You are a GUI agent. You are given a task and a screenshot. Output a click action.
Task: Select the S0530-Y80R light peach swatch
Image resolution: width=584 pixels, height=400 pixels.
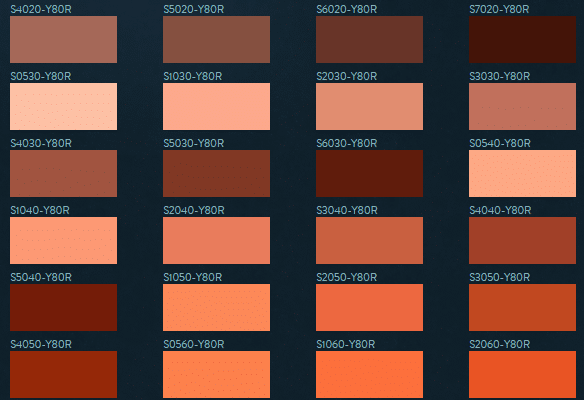(x=63, y=107)
